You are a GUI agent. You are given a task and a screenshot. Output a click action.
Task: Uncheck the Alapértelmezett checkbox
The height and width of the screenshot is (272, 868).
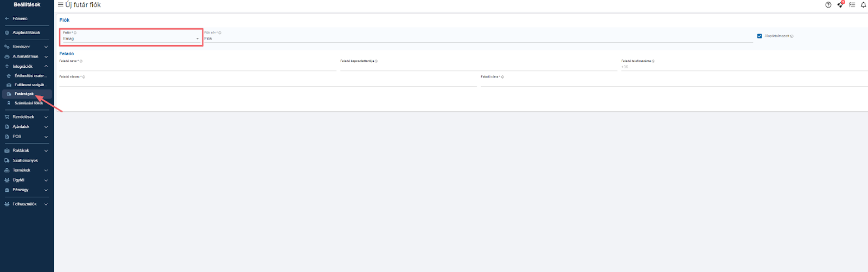(759, 36)
